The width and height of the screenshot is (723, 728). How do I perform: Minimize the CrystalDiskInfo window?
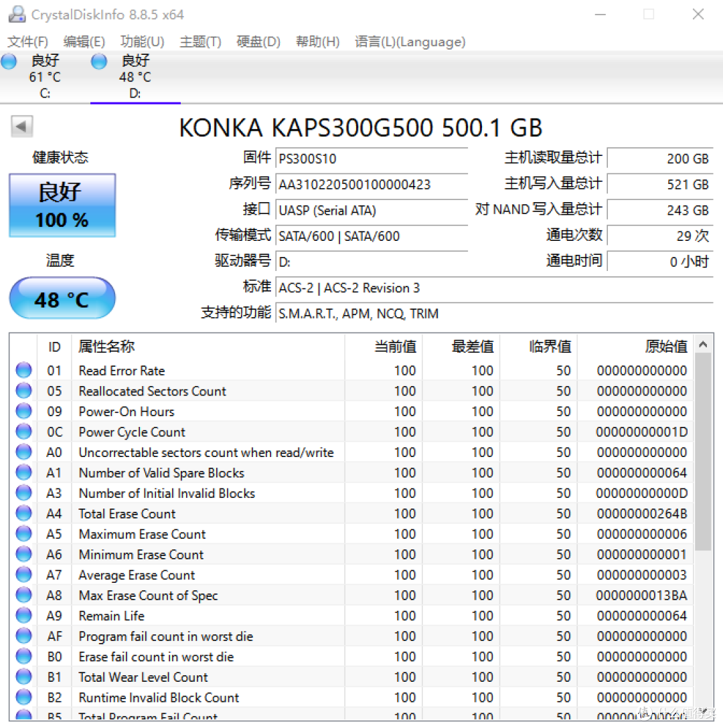[x=600, y=15]
